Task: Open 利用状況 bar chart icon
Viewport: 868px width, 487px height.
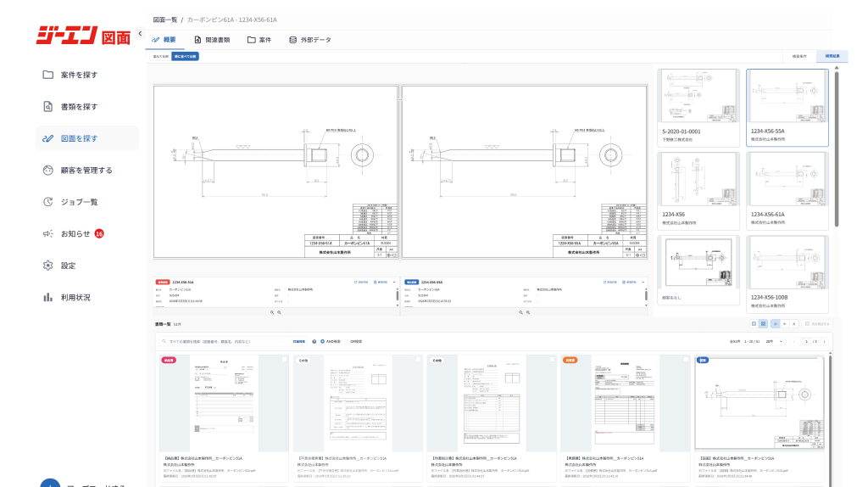Action: [x=48, y=298]
